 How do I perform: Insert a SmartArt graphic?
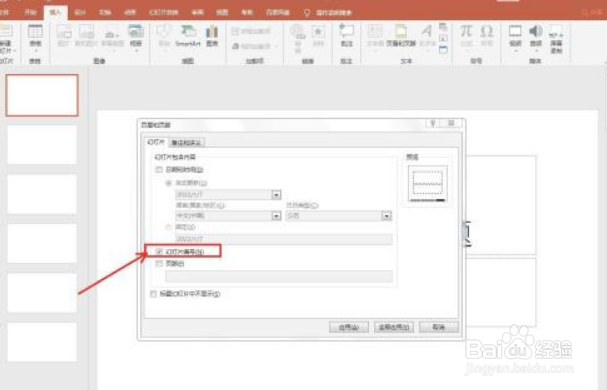[188, 36]
